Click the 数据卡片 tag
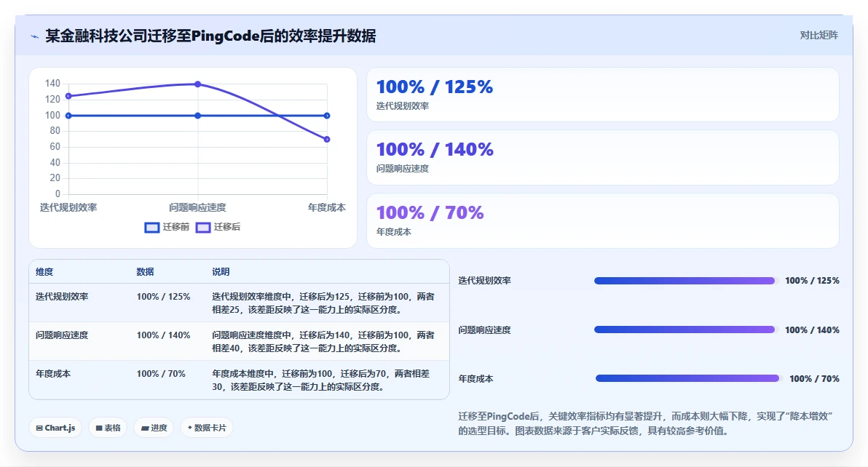 pyautogui.click(x=207, y=428)
